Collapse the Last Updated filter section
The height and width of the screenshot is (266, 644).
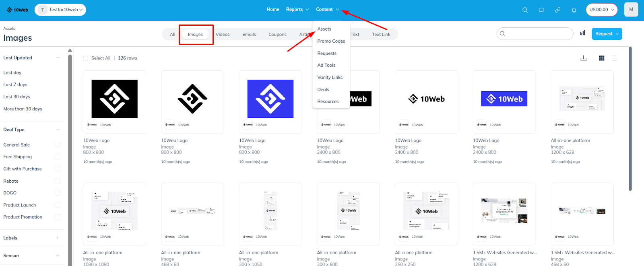(58, 58)
